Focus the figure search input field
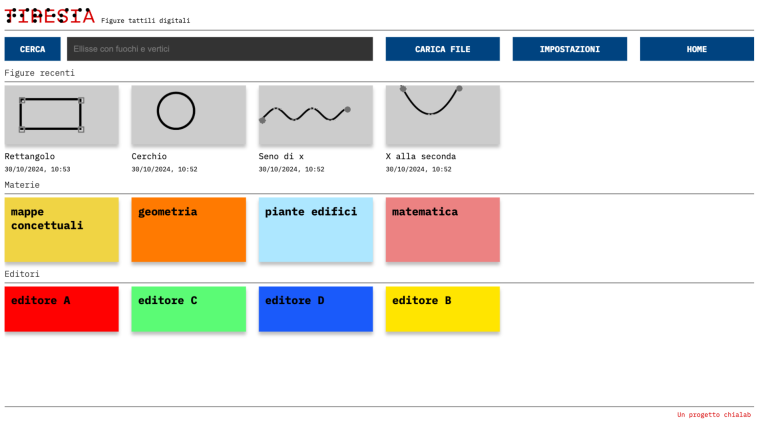This screenshot has width=768, height=422. tap(219, 49)
